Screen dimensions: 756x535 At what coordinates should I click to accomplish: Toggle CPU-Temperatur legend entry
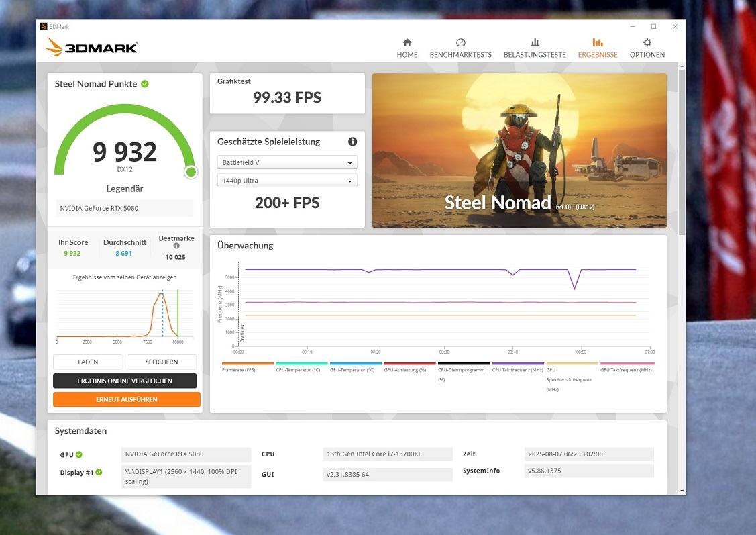coord(301,367)
